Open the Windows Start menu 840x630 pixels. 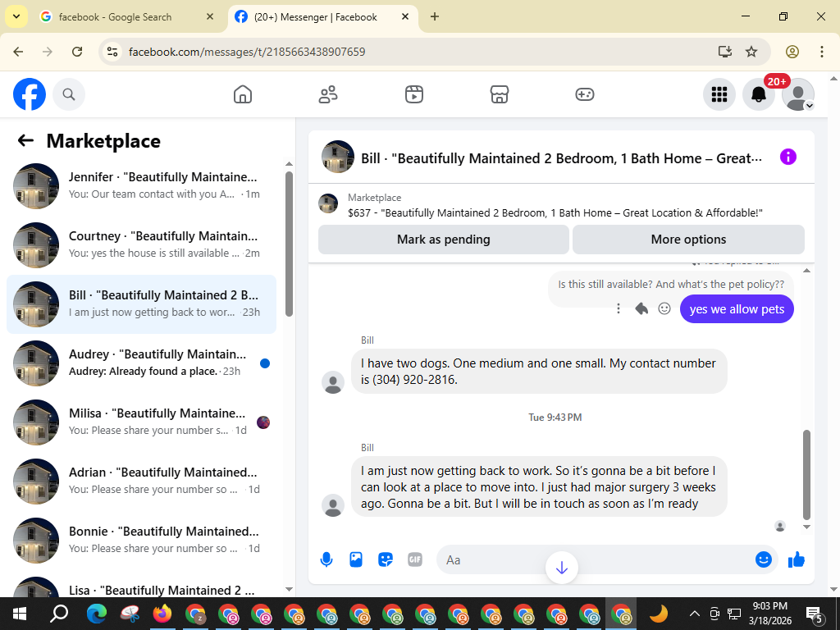pyautogui.click(x=20, y=614)
